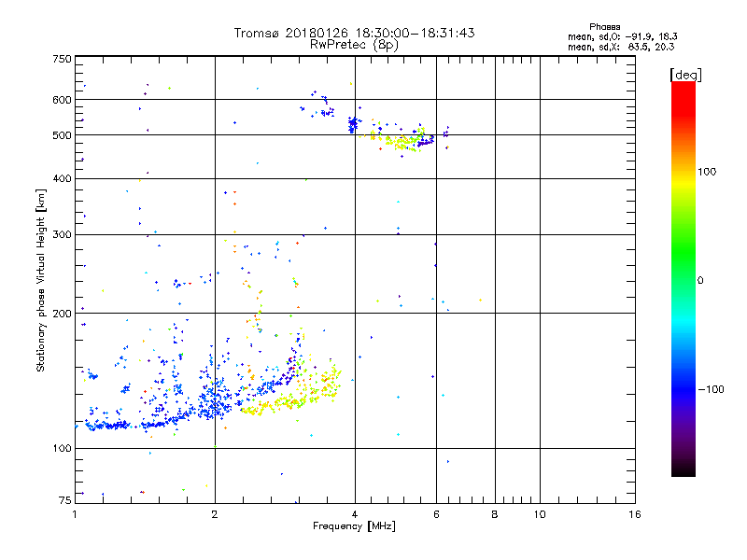
Task: Click the 'RwPretec (8p)' subtitle
Action: coord(354,45)
